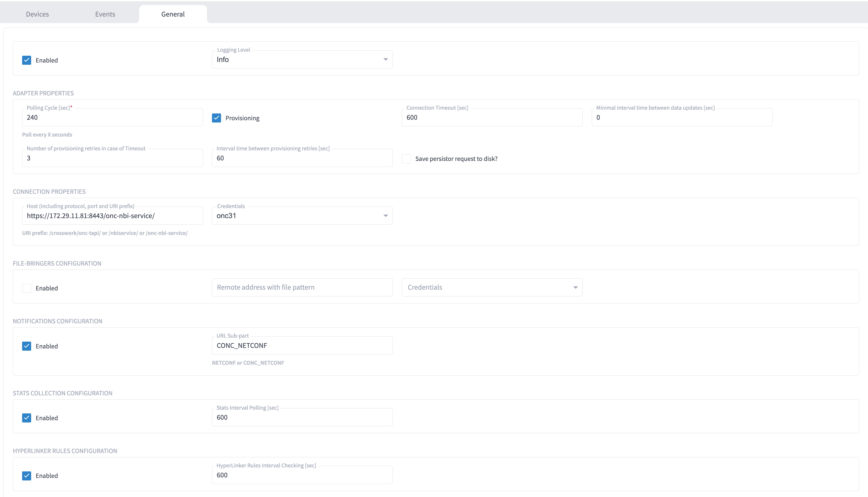Open File-Bringers Credentials dropdown
868x497 pixels.
click(x=492, y=287)
